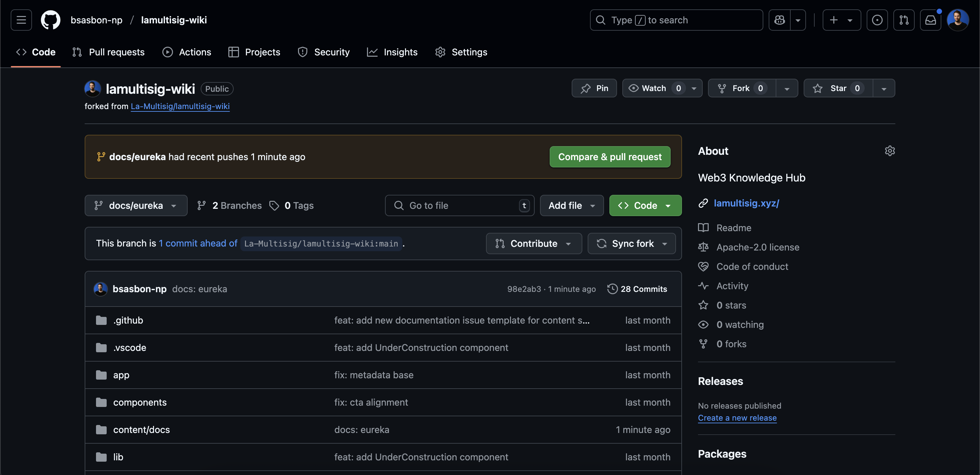Open 'fix: cta alignment' commit message
Screen dimensions: 980x475
(371, 403)
